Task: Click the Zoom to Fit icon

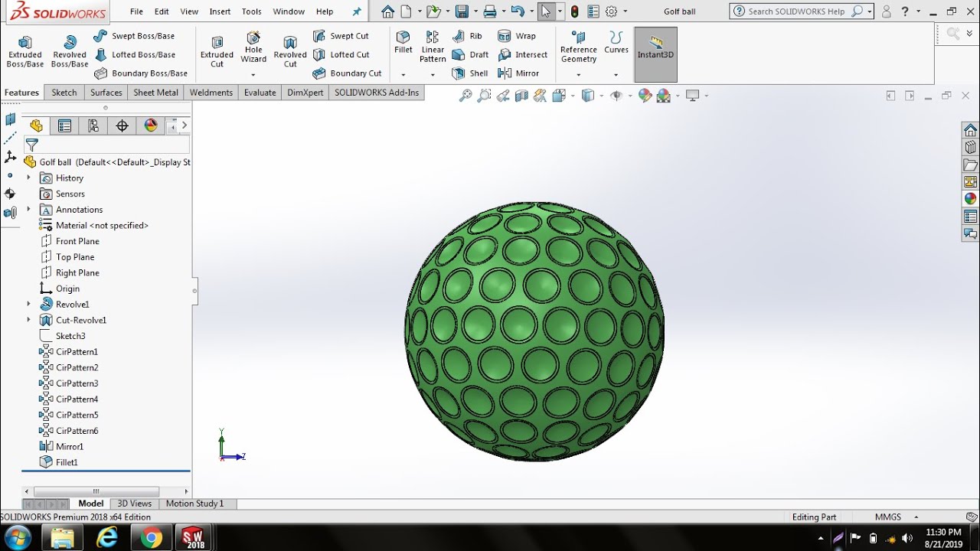Action: click(x=465, y=96)
